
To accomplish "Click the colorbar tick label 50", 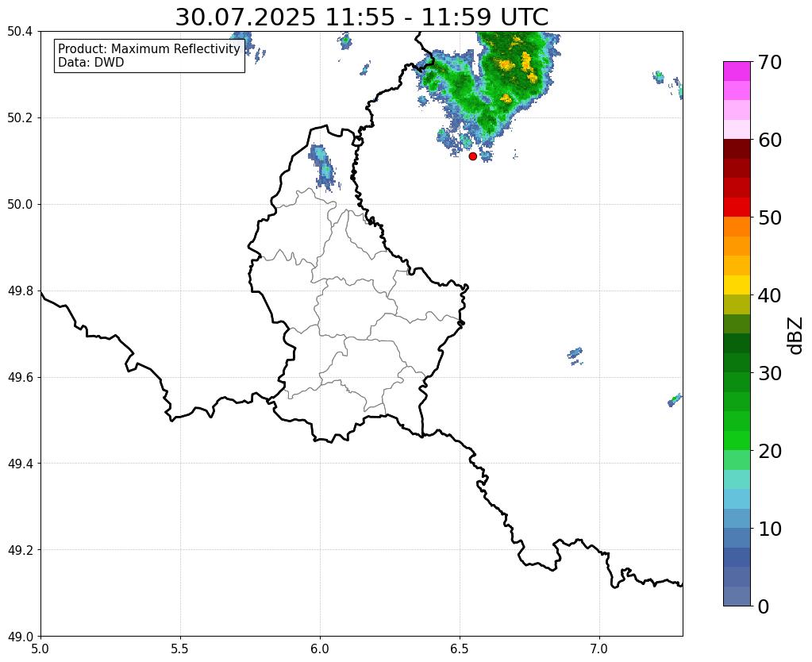I will (770, 217).
